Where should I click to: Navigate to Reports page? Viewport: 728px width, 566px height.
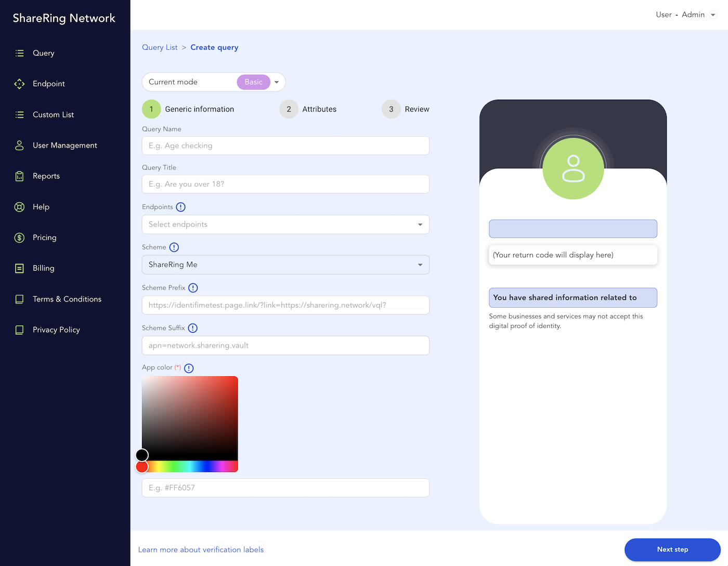tap(46, 176)
